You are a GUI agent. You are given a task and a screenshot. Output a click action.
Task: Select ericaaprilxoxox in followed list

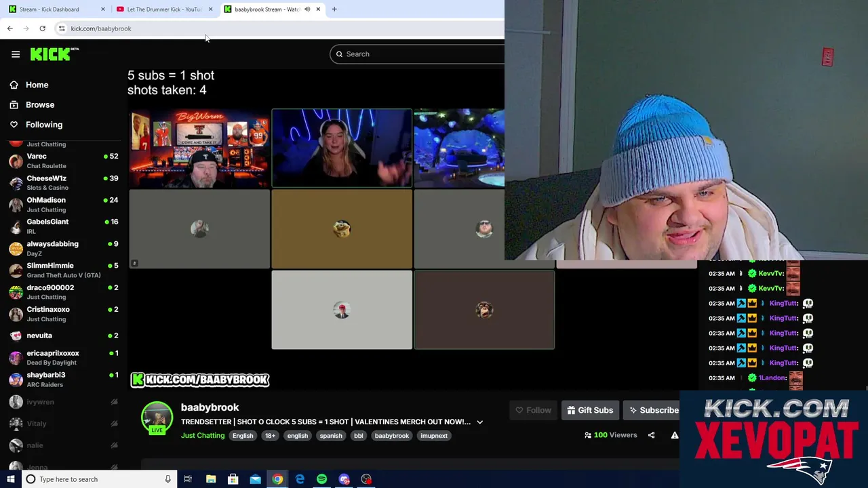tap(64, 357)
